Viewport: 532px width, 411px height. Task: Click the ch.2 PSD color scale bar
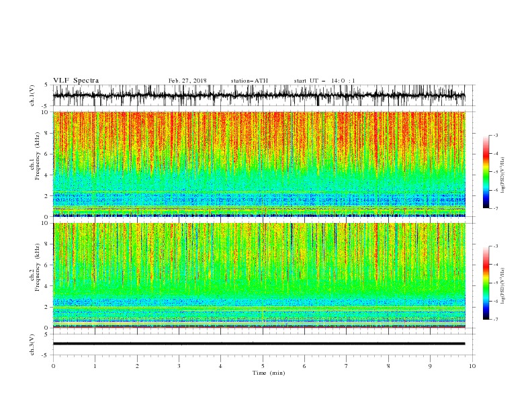(486, 283)
